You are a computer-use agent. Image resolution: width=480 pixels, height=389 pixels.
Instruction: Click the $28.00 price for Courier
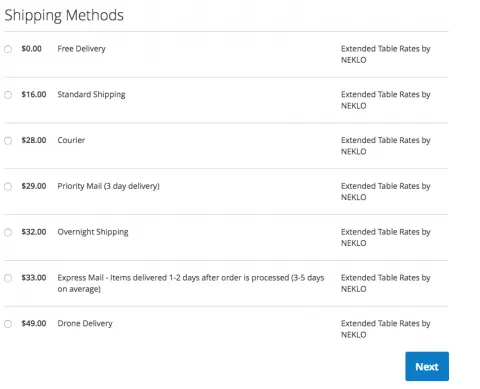pos(34,140)
